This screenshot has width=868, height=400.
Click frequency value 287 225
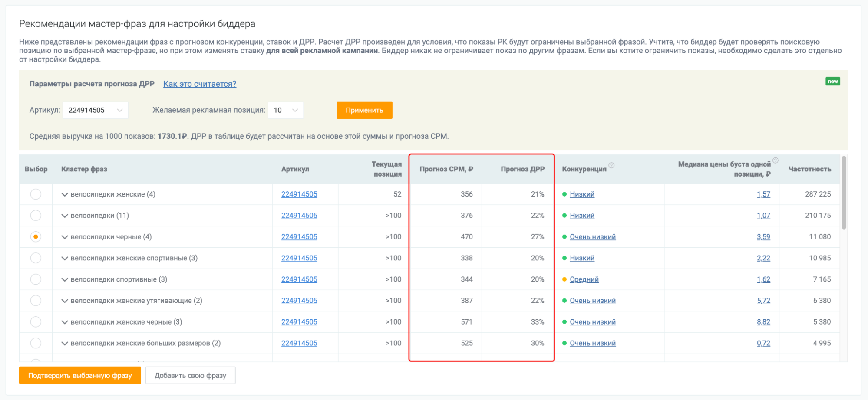point(818,194)
